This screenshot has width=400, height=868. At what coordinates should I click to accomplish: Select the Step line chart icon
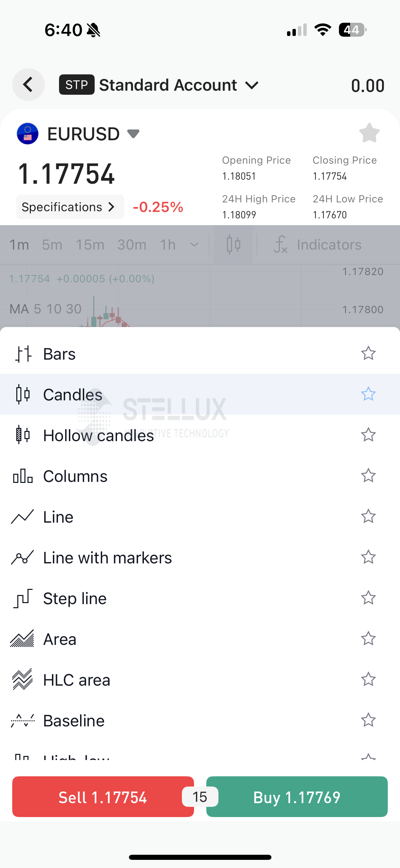coord(23,598)
